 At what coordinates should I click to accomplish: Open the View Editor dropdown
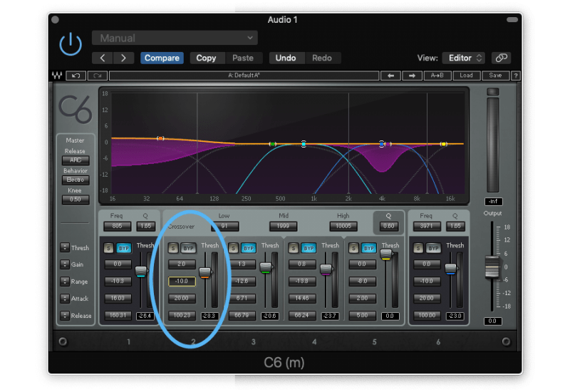coord(464,58)
